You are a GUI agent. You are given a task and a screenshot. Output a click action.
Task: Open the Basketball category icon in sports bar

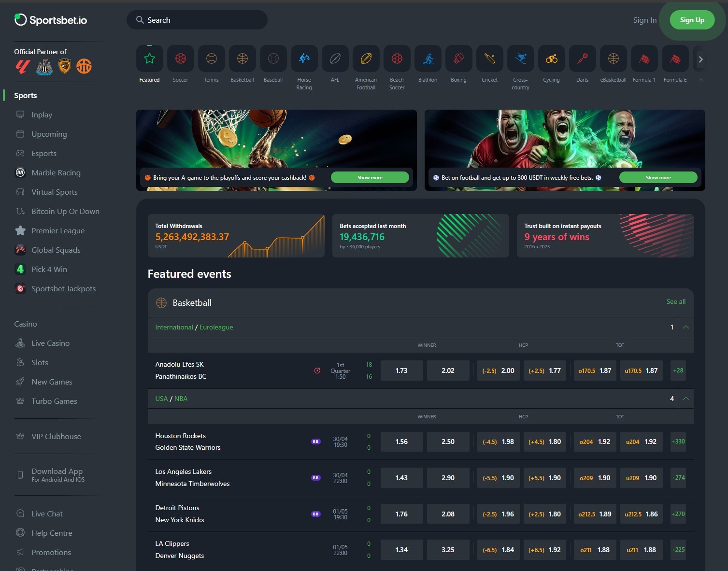click(243, 59)
